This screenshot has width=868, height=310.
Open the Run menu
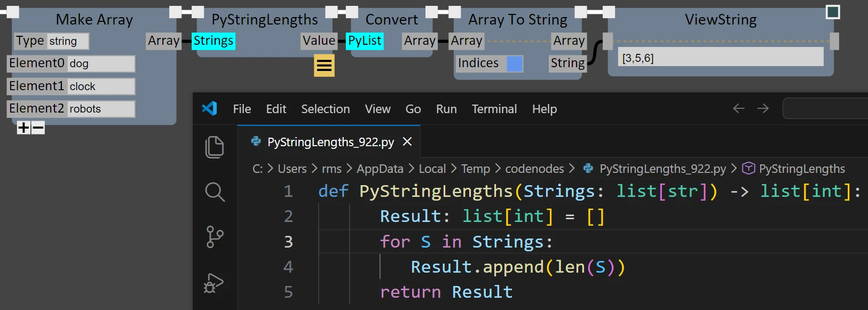point(446,109)
